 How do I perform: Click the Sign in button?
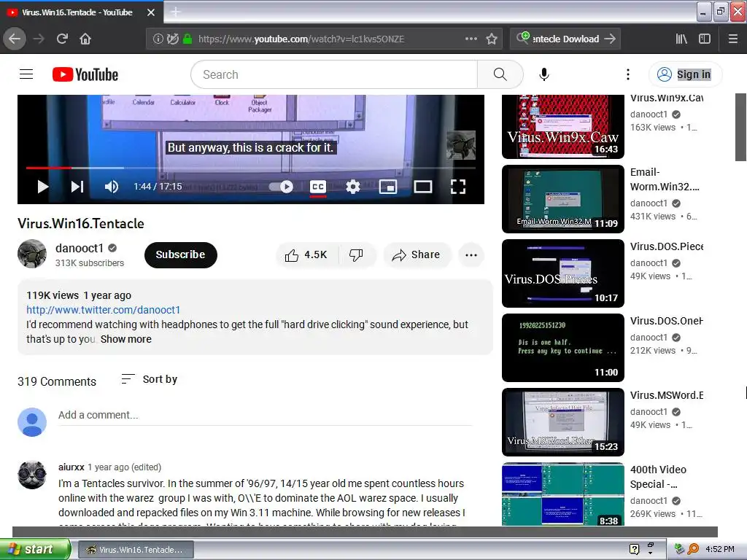686,74
